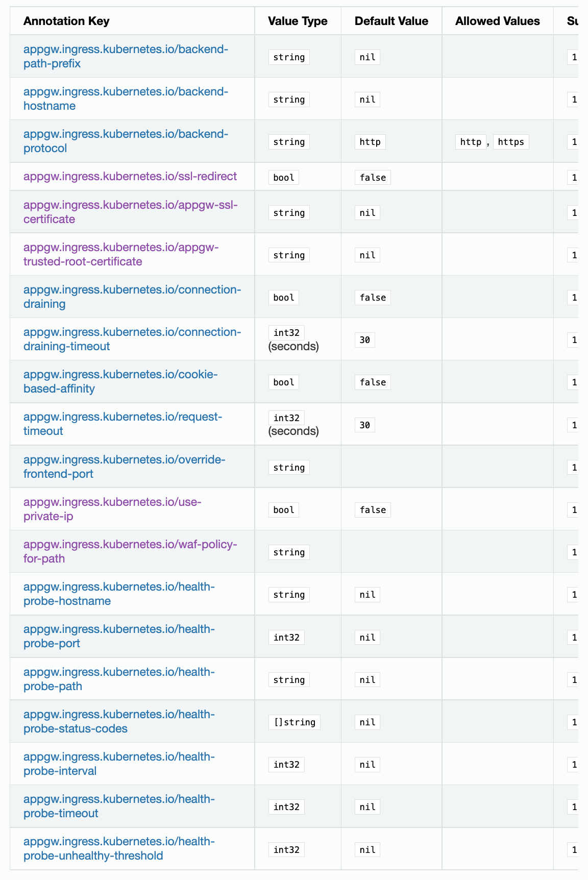Click 'string' type in health-probe-path row
This screenshot has width=588, height=880.
pyautogui.click(x=289, y=680)
